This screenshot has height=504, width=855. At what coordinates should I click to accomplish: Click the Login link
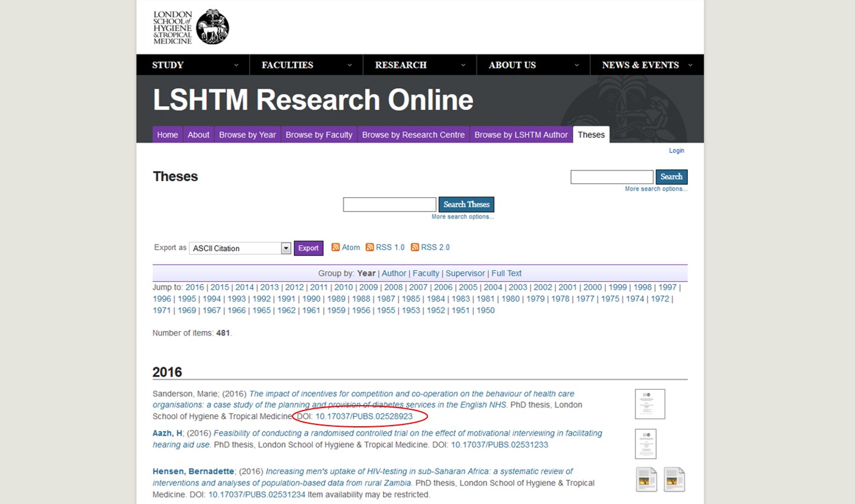[676, 151]
